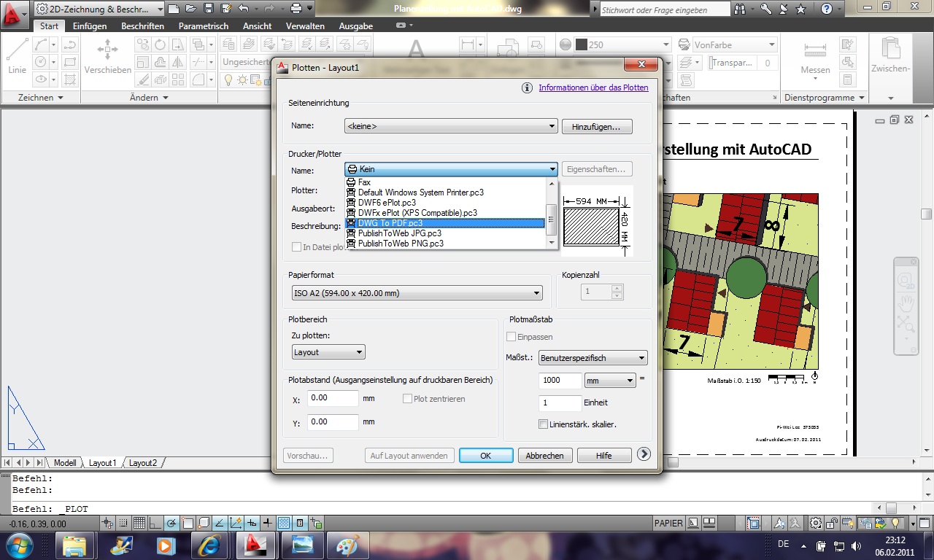Screen dimensions: 934x560
Task: Toggle the Einpassen checkbox in Plotmaßstab
Action: click(x=511, y=336)
